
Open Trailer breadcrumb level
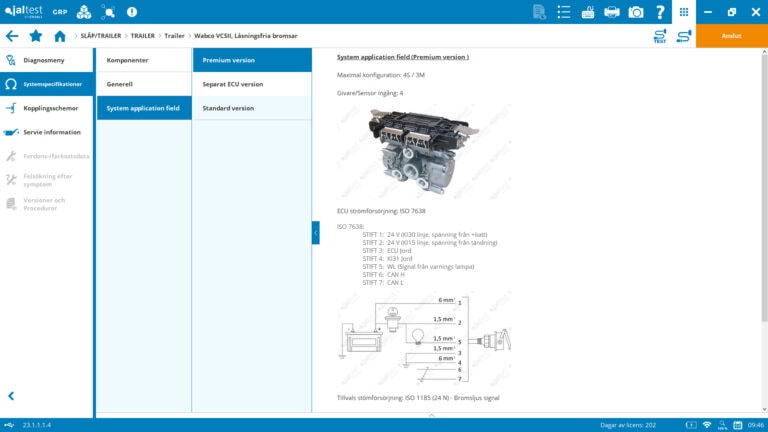coord(174,36)
